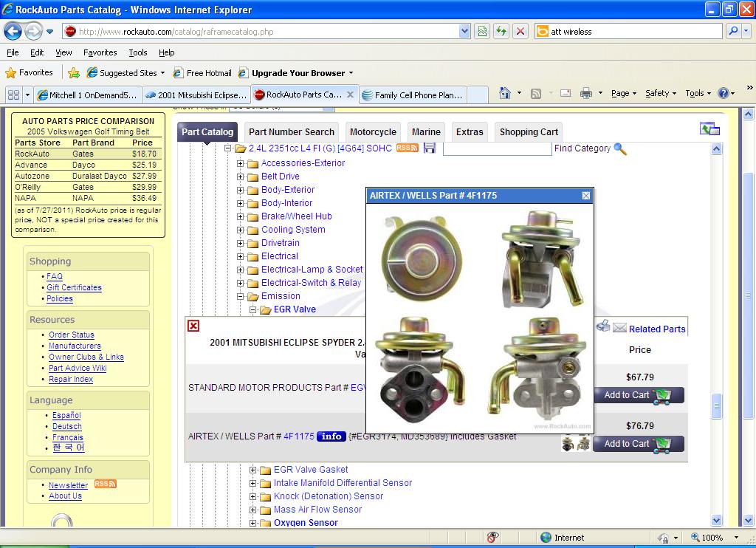Switch to the Part Number Search tab

point(291,132)
